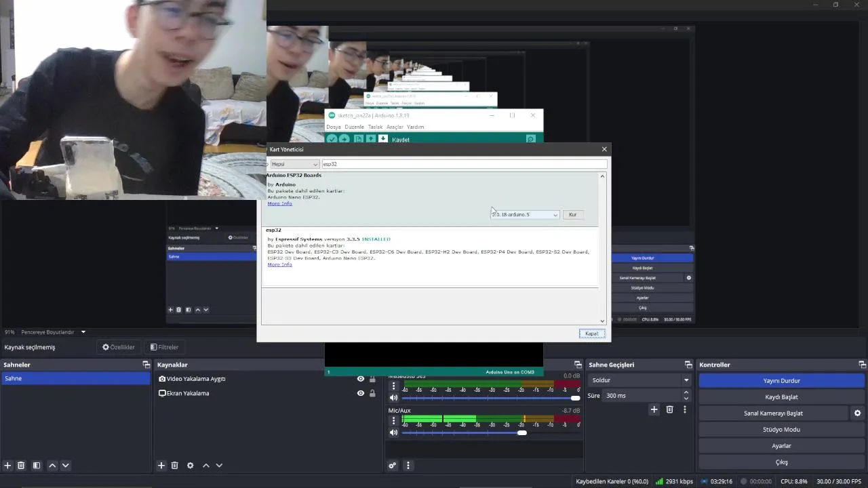
Task: Open Özellikler properties button
Action: 119,347
